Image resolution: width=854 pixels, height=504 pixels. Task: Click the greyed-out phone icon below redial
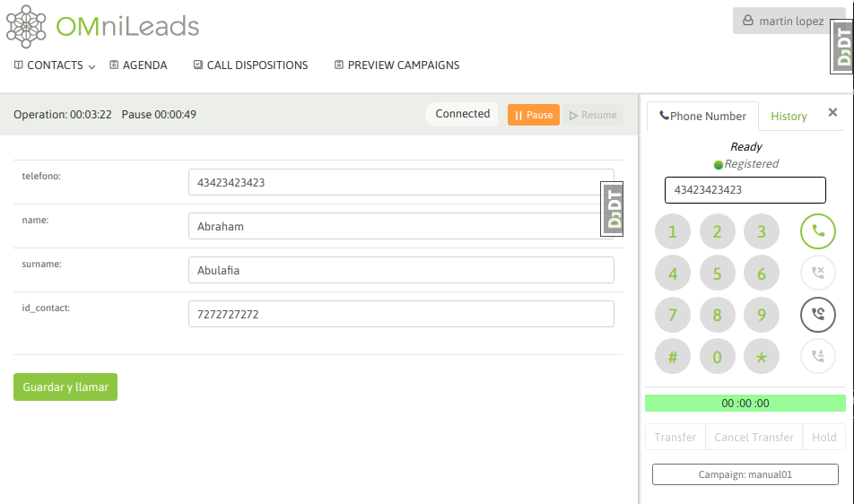(817, 356)
